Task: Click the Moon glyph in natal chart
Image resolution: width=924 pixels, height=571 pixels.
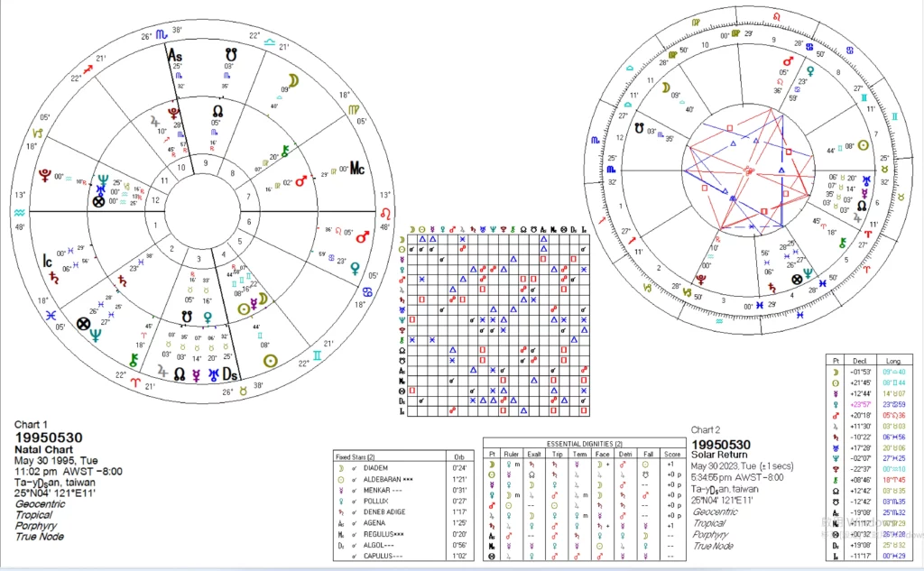Action: tap(270, 89)
